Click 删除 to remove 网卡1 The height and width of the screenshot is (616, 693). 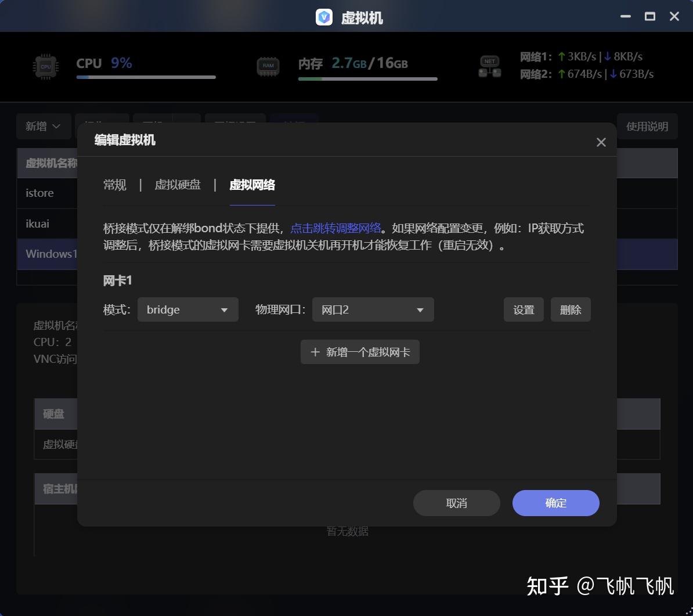pyautogui.click(x=570, y=309)
